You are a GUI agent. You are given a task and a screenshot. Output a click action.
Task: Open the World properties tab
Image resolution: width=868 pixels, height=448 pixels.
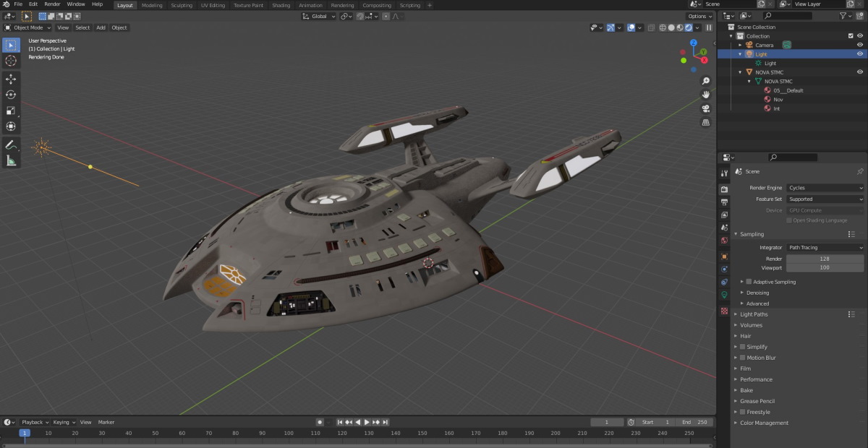point(724,241)
